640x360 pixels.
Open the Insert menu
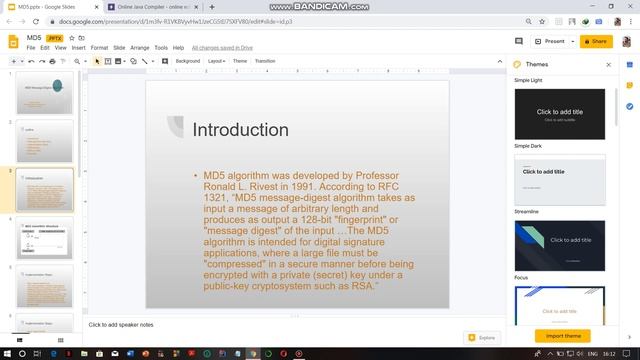tap(79, 48)
